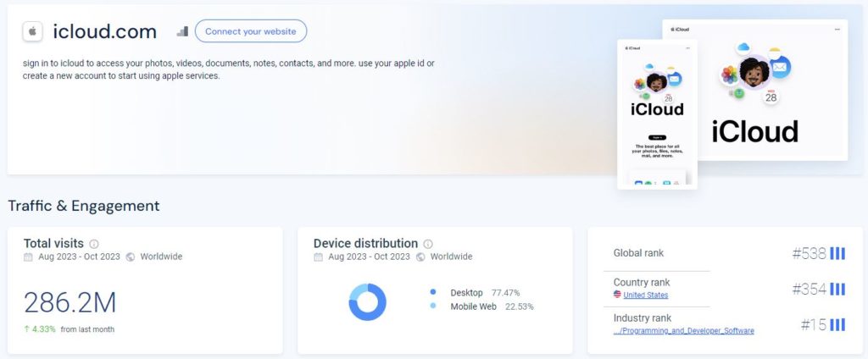Click Worldwide label under Device distribution

(x=451, y=257)
